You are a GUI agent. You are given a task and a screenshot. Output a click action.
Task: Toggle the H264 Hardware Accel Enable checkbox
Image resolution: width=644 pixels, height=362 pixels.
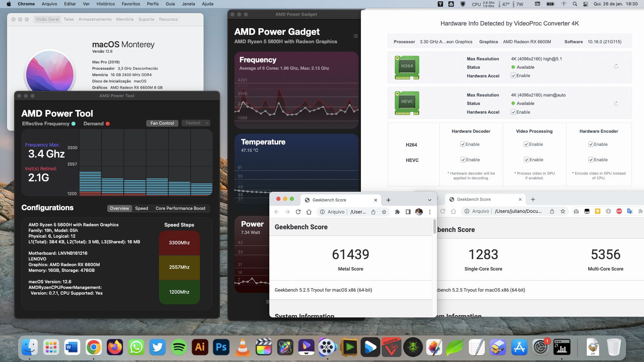point(513,76)
